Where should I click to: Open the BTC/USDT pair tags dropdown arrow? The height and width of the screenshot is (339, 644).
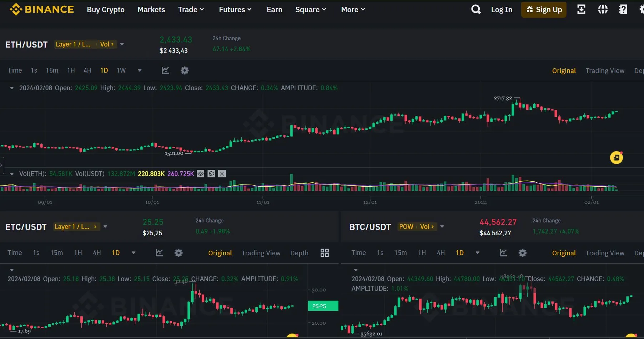[x=442, y=227]
